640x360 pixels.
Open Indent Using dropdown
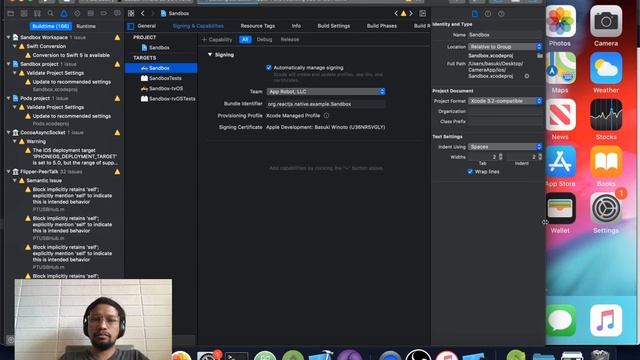click(x=505, y=147)
